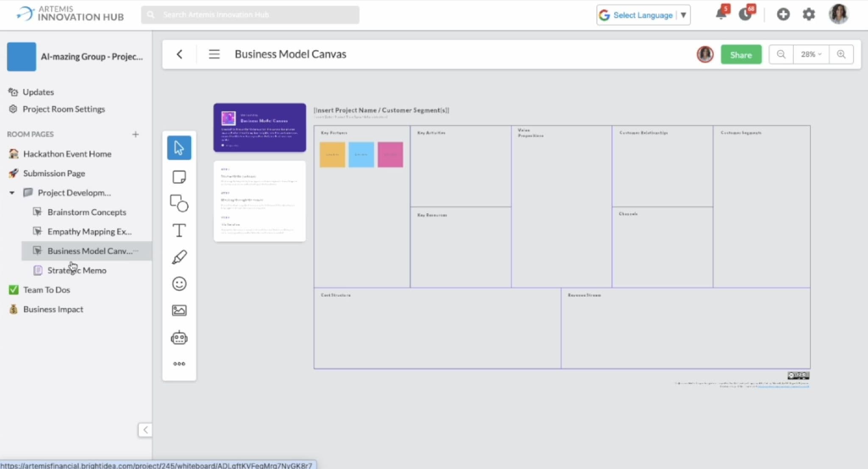The image size is (868, 469).
Task: Open the Updates page
Action: click(x=38, y=92)
